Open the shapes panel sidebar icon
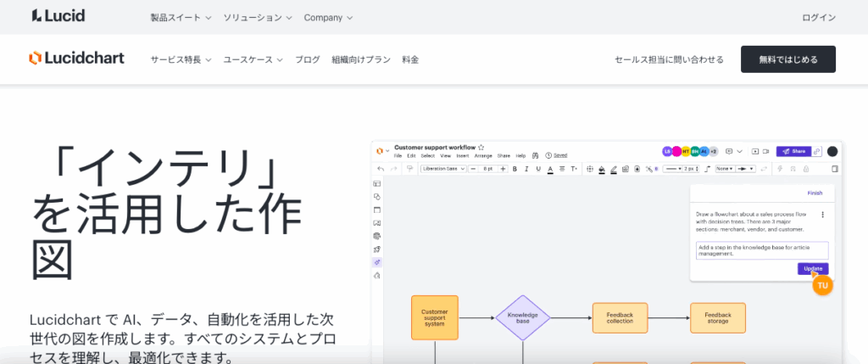Screen dimensions: 868x364 coord(377,197)
